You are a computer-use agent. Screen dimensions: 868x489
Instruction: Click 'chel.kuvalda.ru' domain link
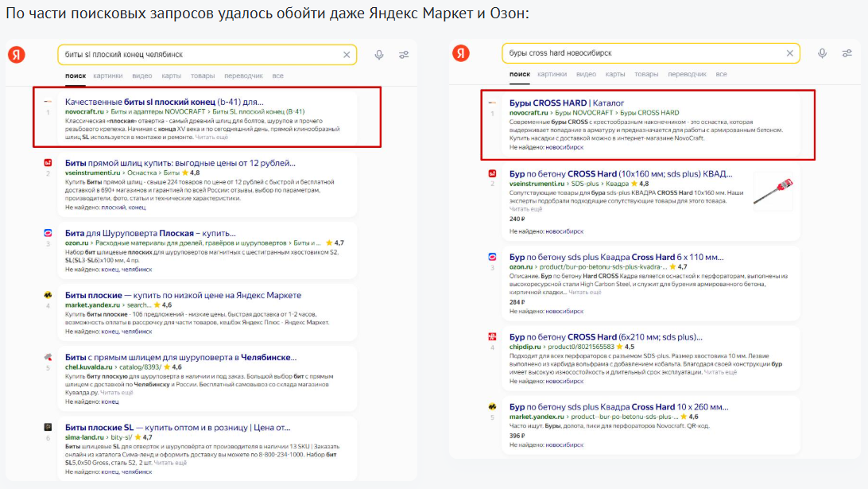88,367
